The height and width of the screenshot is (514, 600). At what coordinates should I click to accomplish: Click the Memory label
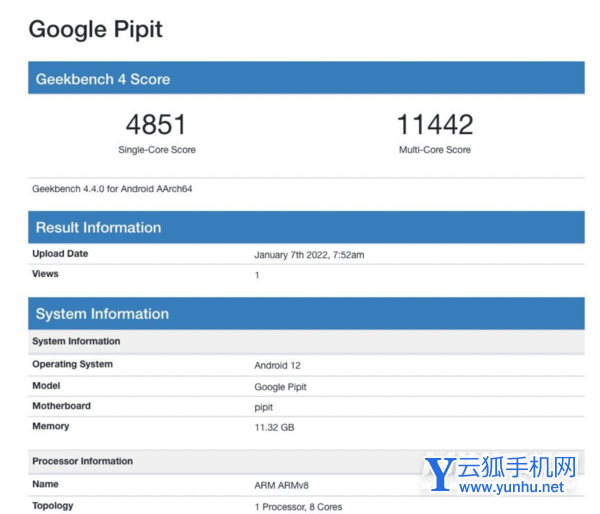click(51, 426)
